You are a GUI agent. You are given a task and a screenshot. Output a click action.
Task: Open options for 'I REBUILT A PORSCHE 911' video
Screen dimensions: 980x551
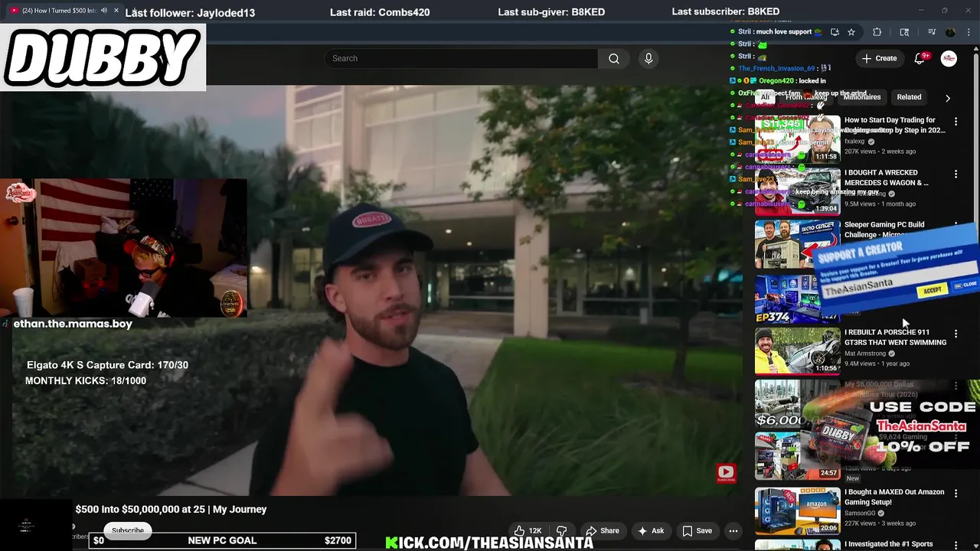(955, 334)
